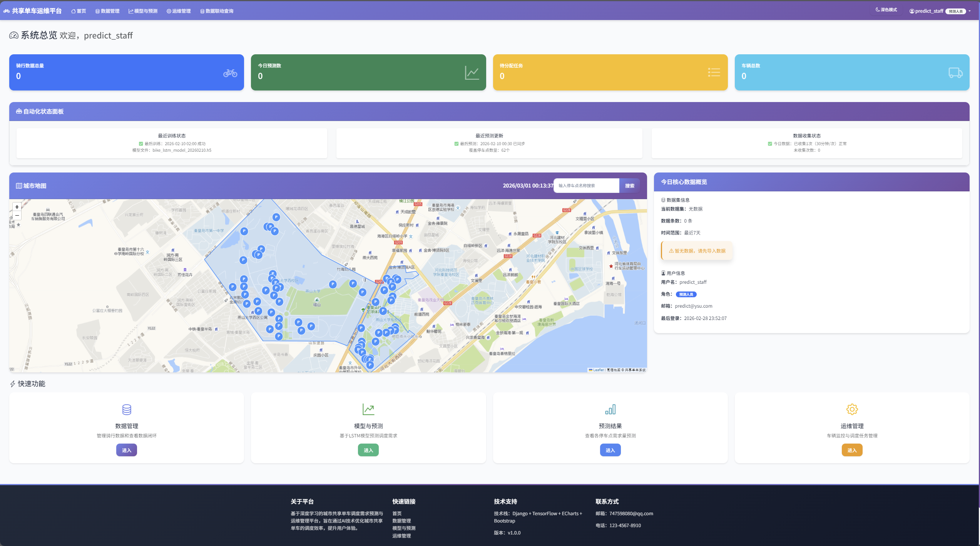Screen dimensions: 980x546
Task: Open the predict_staff user dropdown
Action: [940, 11]
